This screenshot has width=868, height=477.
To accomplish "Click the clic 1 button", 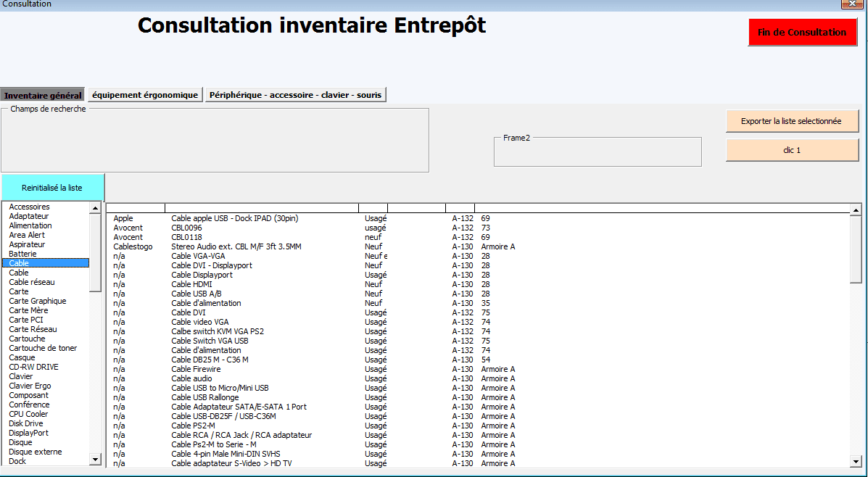I will [792, 150].
